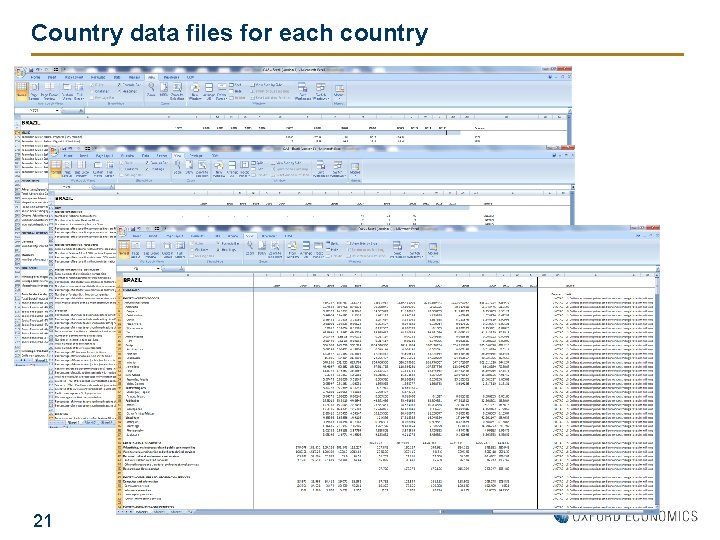Screen dimensions: 720x540
Task: Click Split in the front window ribbon
Action: (x=332, y=244)
